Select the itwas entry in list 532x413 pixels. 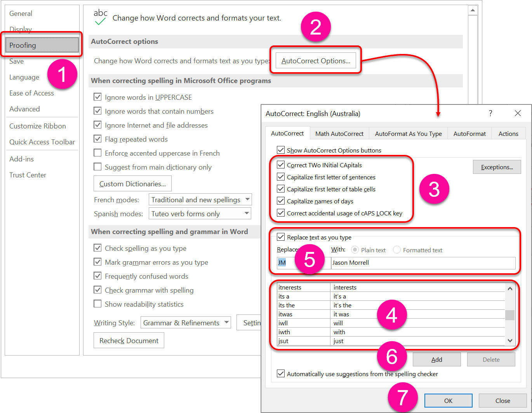click(391, 314)
